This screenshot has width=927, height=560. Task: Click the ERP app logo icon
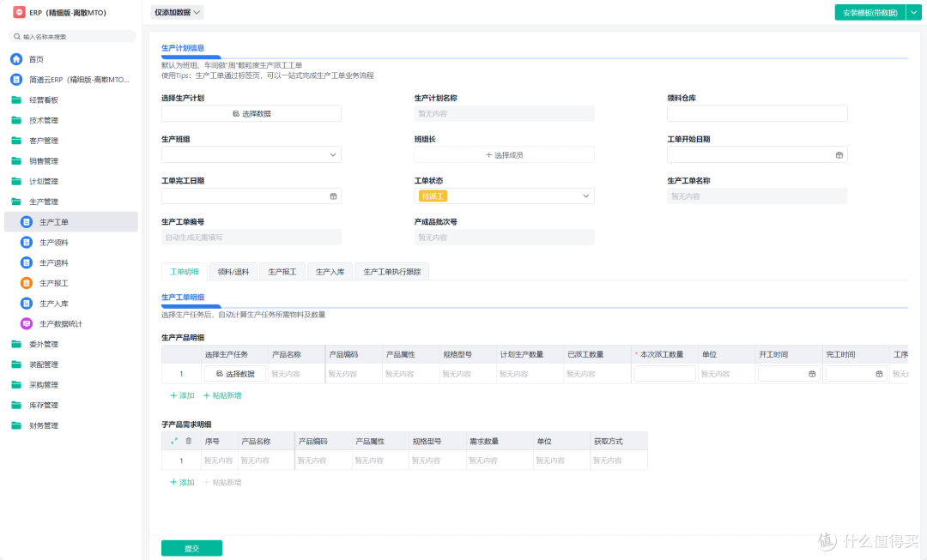coord(19,12)
